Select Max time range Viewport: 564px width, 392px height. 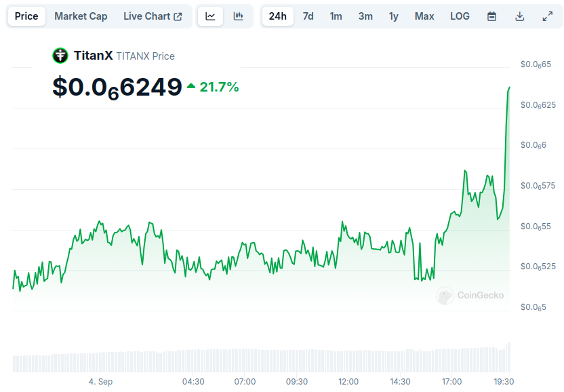[424, 16]
